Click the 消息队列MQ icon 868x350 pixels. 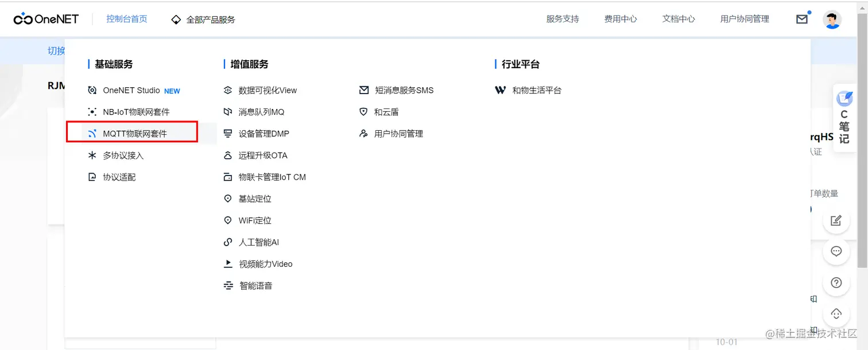228,112
